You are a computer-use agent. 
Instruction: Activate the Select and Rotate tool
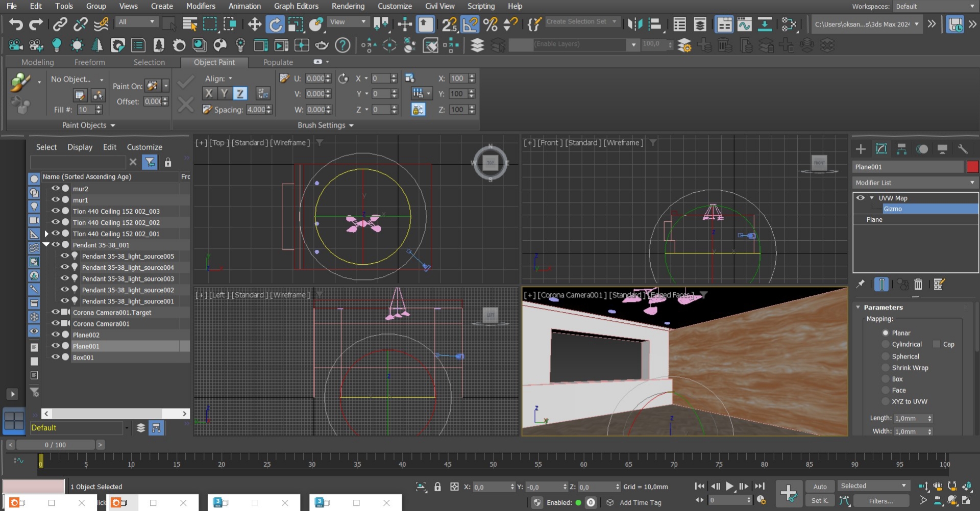275,24
